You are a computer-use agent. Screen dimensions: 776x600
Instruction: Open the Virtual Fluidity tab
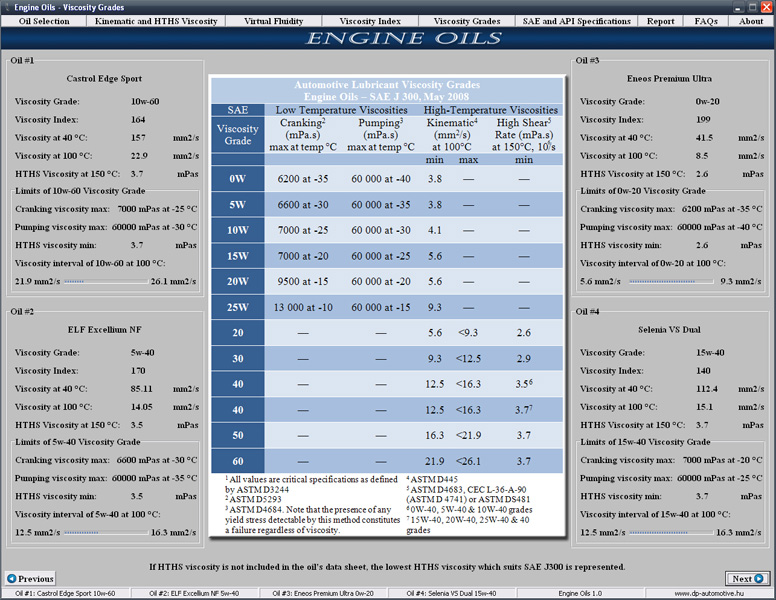273,21
